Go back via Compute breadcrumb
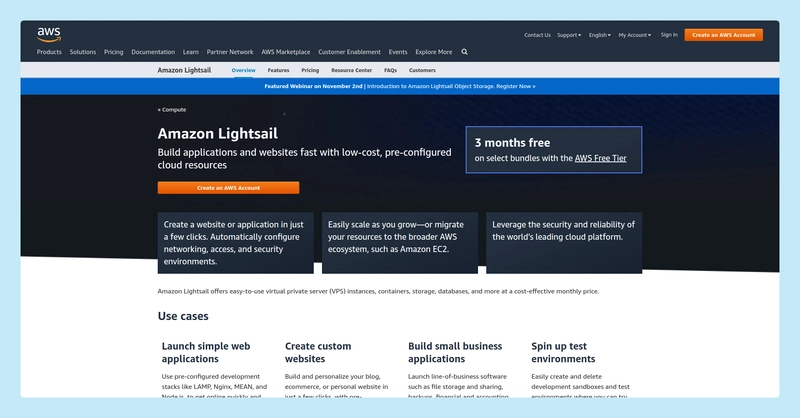Viewport: 800px width, 418px height. pyautogui.click(x=172, y=110)
